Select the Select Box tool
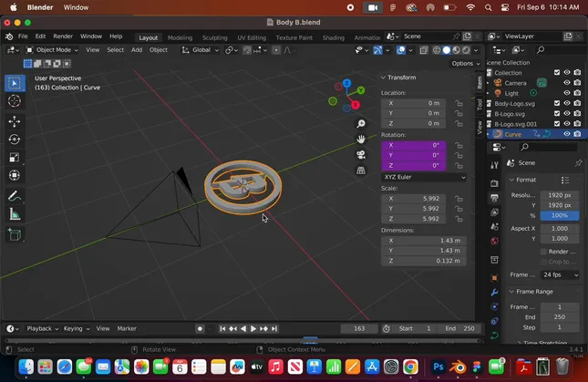This screenshot has width=588, height=382. tap(15, 83)
